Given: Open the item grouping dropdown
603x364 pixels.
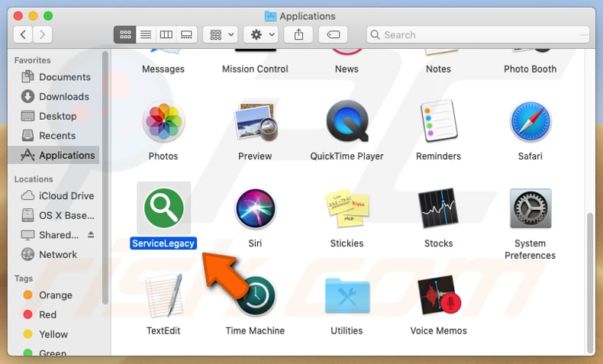Looking at the screenshot, I should (x=220, y=35).
